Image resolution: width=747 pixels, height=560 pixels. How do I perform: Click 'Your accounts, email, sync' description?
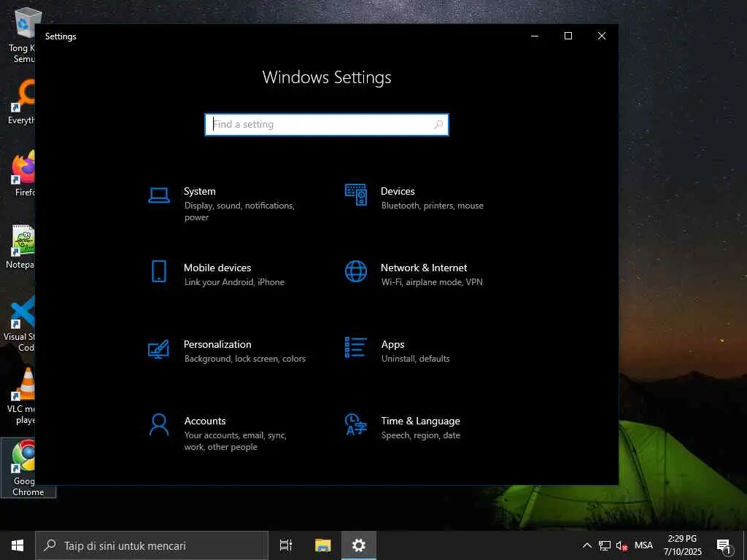coord(236,441)
